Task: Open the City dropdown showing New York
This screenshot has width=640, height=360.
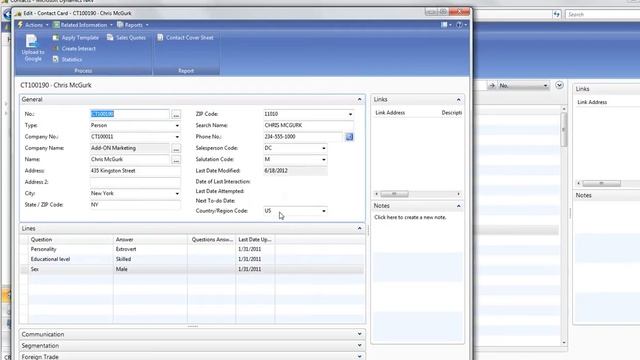Action: point(177,193)
